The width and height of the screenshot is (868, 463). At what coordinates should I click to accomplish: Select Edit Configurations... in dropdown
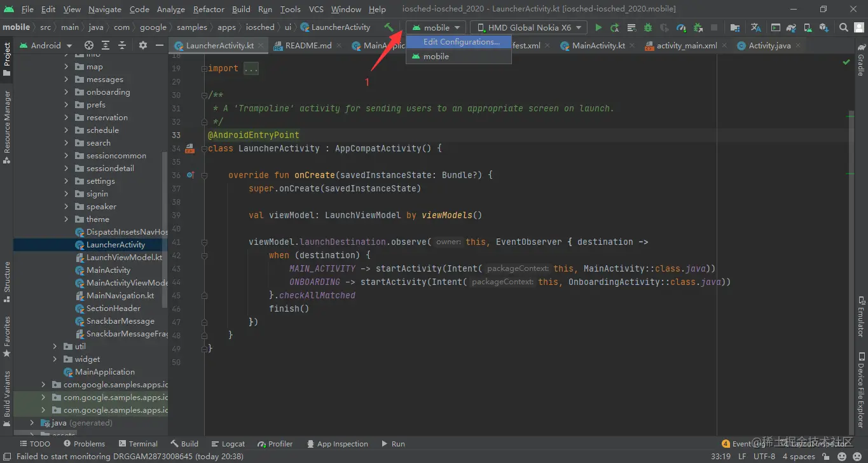tap(458, 42)
